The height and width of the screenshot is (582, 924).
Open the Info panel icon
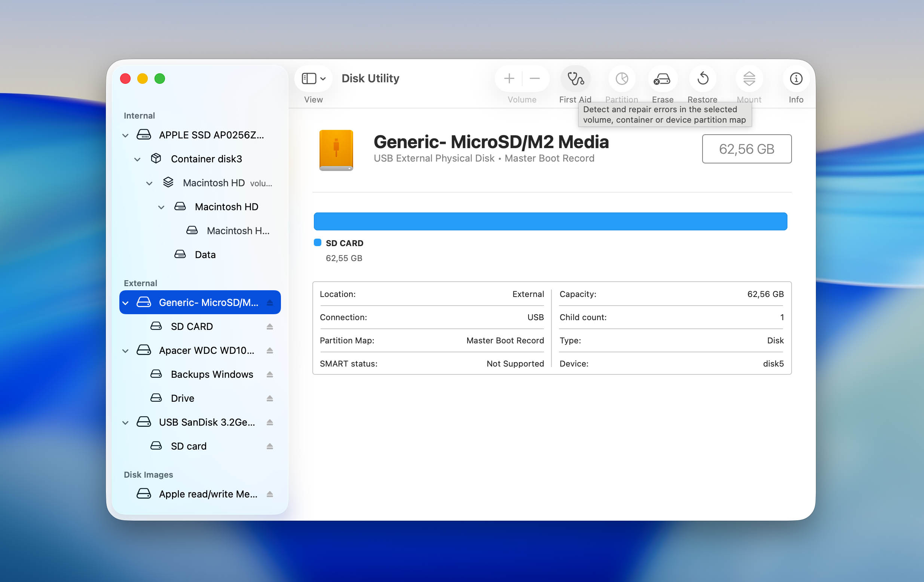795,79
